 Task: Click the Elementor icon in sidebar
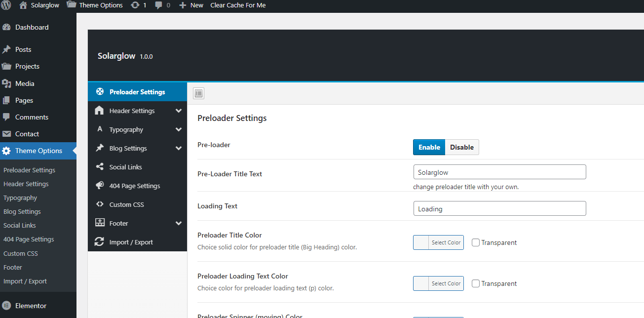[6, 306]
